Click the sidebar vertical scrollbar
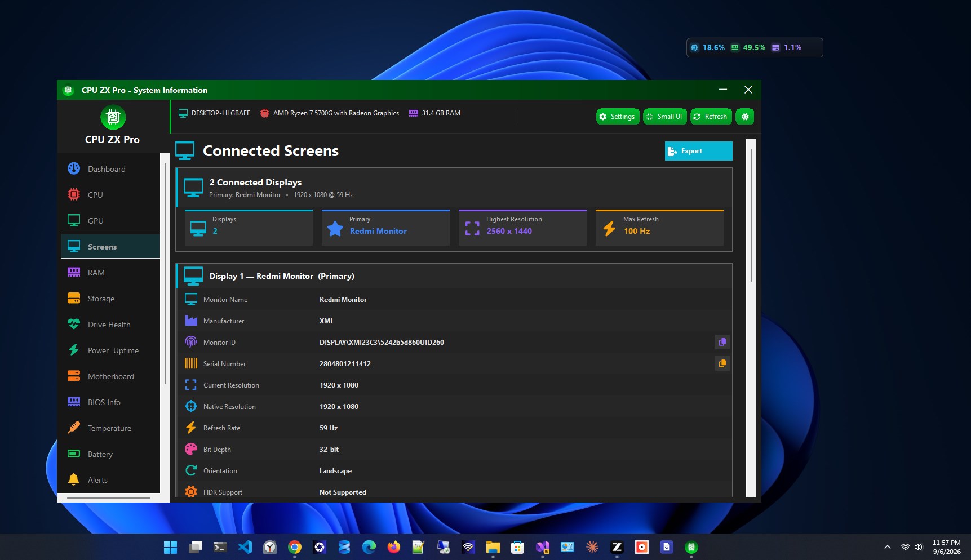971x560 pixels. [x=165, y=273]
